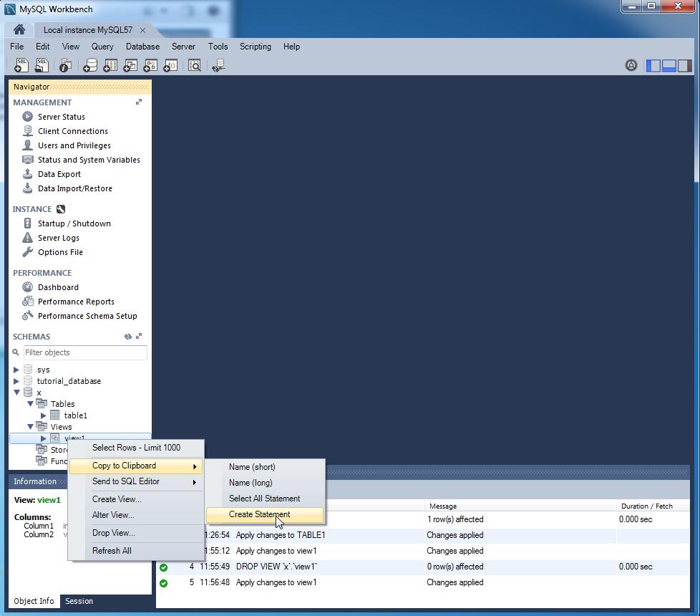Image resolution: width=700 pixels, height=616 pixels.
Task: Open Status and System Variables
Action: 89,160
